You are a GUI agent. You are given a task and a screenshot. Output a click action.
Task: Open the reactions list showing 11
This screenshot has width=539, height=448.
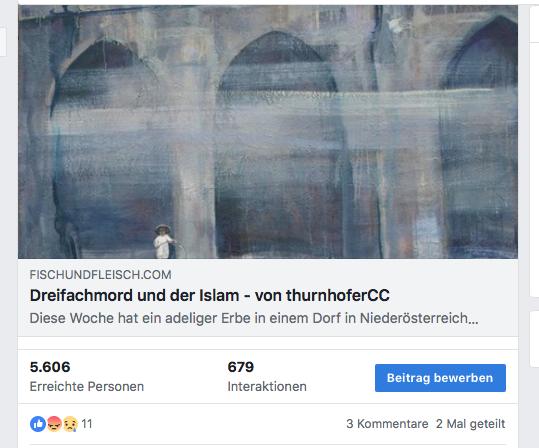pyautogui.click(x=87, y=424)
